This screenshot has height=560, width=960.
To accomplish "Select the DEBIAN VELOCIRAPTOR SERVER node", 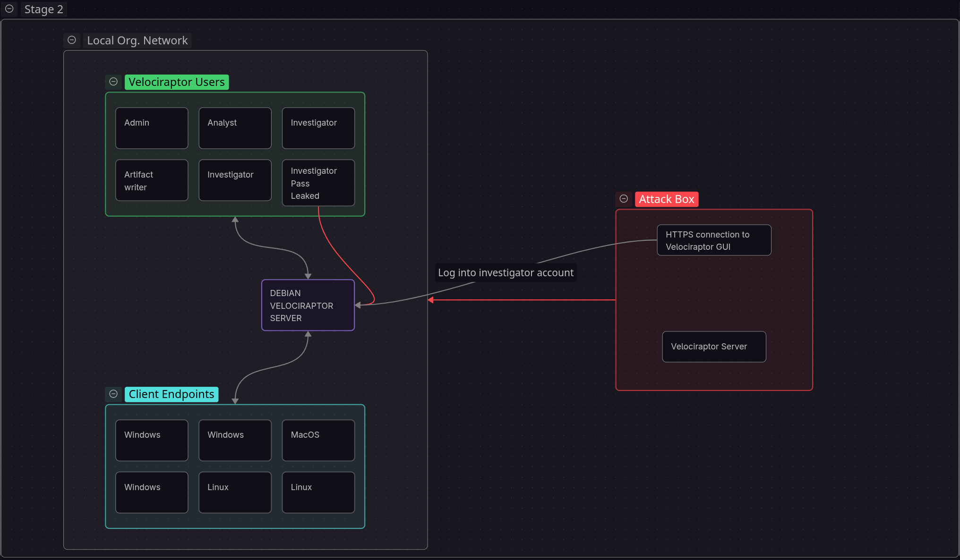I will [x=308, y=305].
